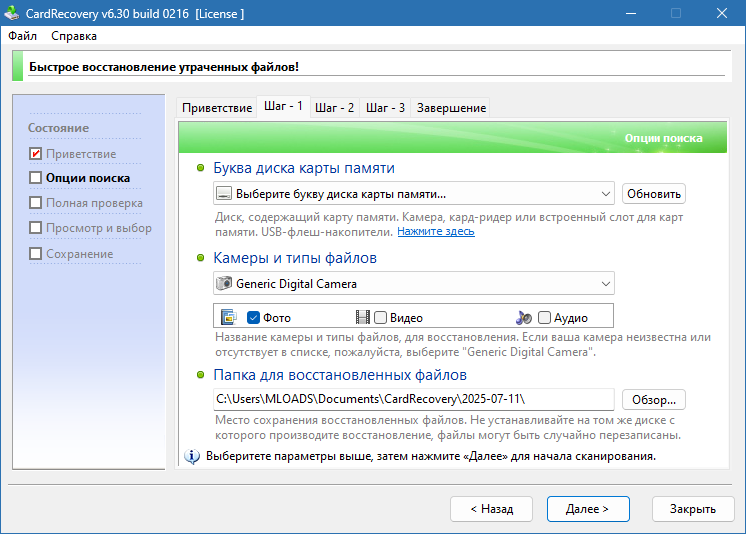Click the drive icon in memory card dropdown
This screenshot has height=534, width=746.
[224, 194]
